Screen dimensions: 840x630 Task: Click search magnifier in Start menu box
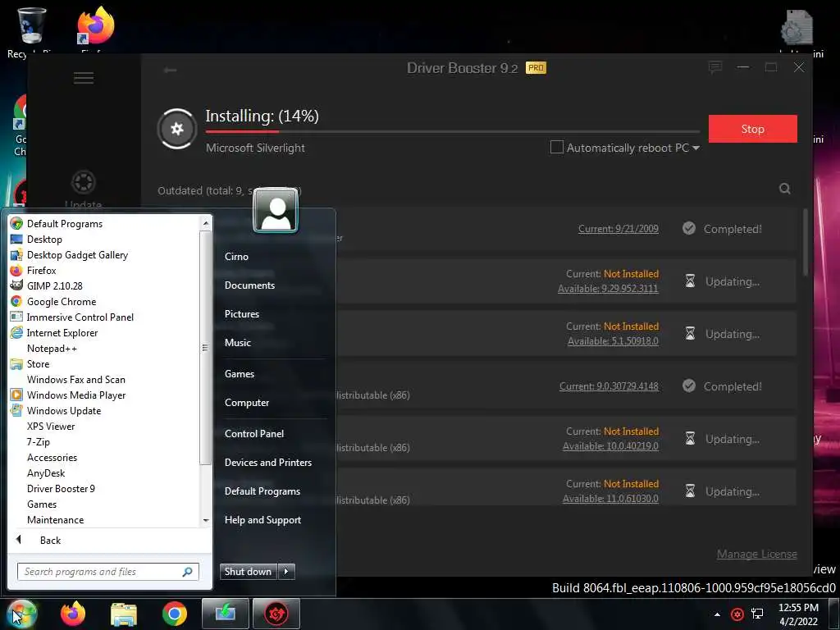click(x=188, y=572)
